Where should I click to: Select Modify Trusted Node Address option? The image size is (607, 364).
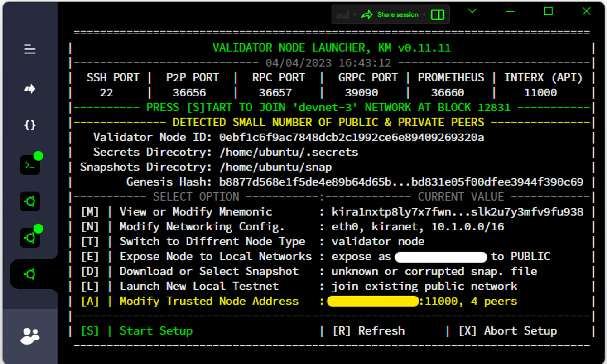(x=209, y=301)
